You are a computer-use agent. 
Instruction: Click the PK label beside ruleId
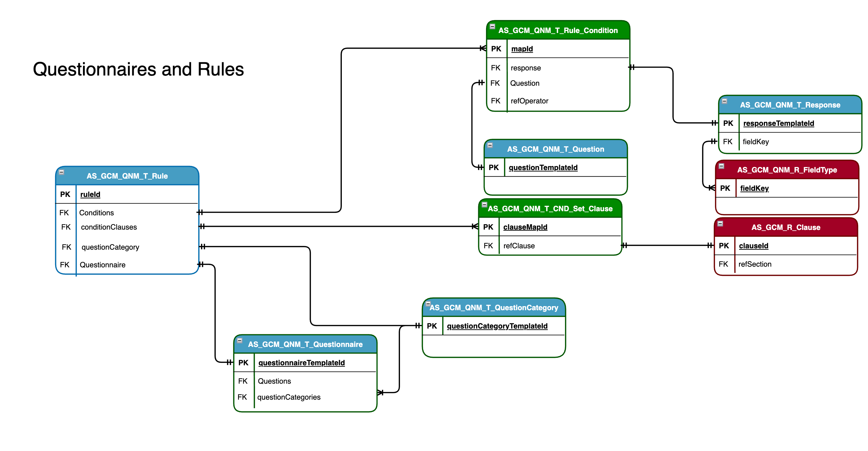[65, 195]
